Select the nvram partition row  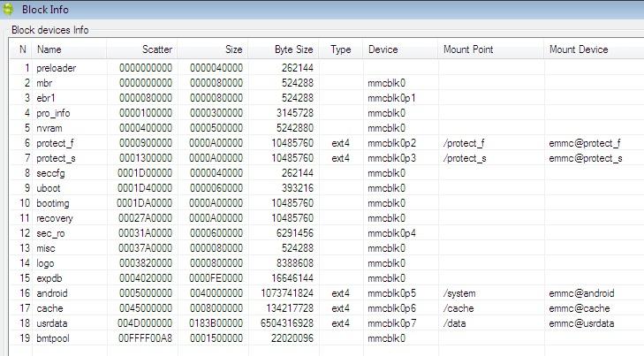(x=327, y=128)
